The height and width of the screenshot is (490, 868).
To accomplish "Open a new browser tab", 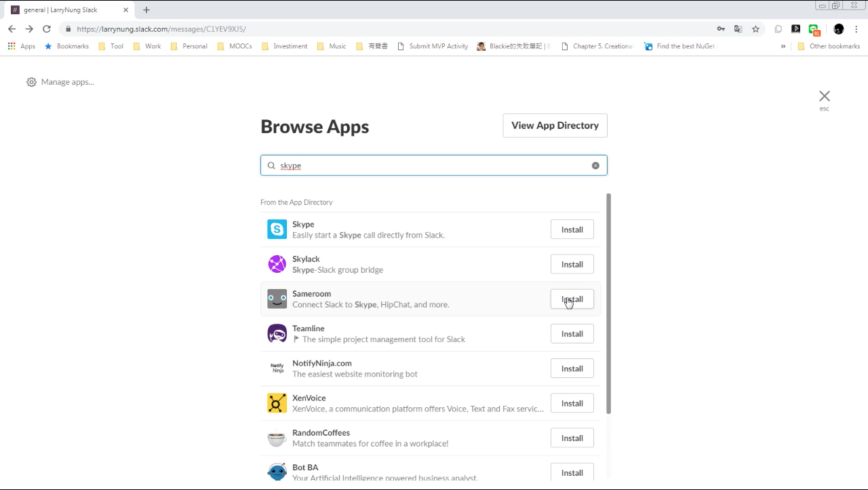I will tap(146, 10).
